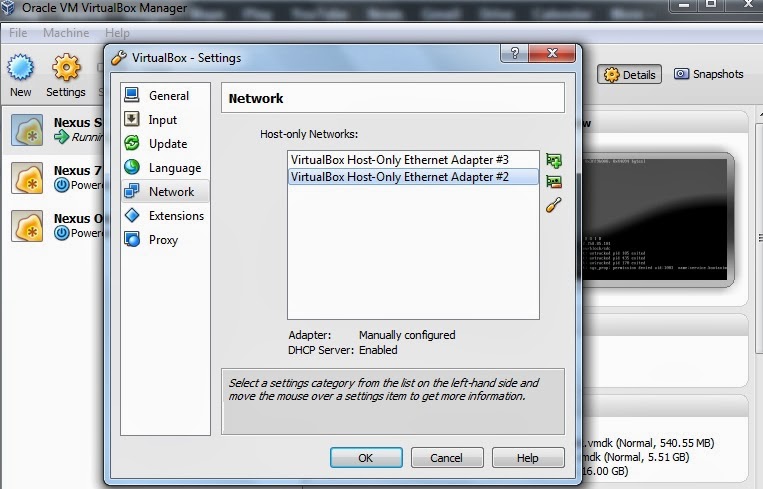Open the File menu in Manager
Image resolution: width=763 pixels, height=489 pixels.
[18, 33]
